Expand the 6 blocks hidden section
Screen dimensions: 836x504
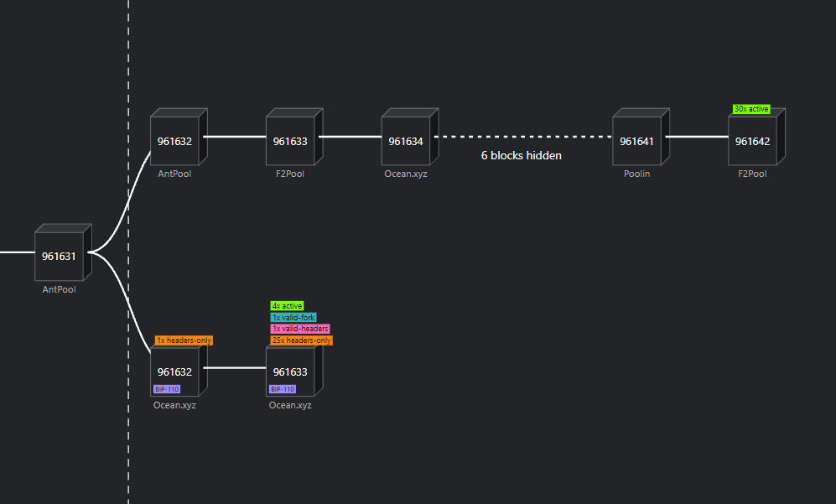522,155
